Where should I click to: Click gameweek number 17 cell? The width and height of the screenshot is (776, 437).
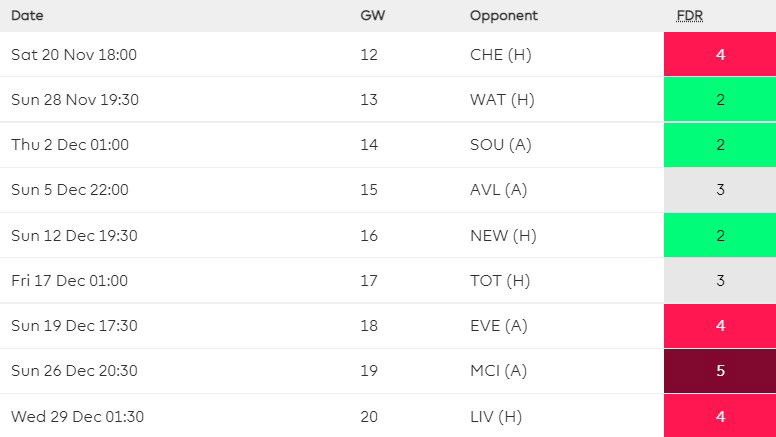coord(369,281)
